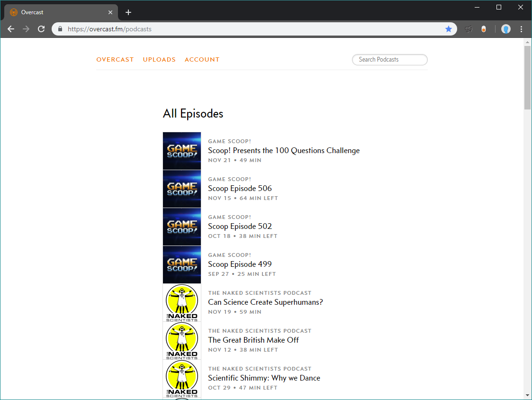This screenshot has width=532, height=400.
Task: Click the Overcast favicon in the tab
Action: point(14,13)
